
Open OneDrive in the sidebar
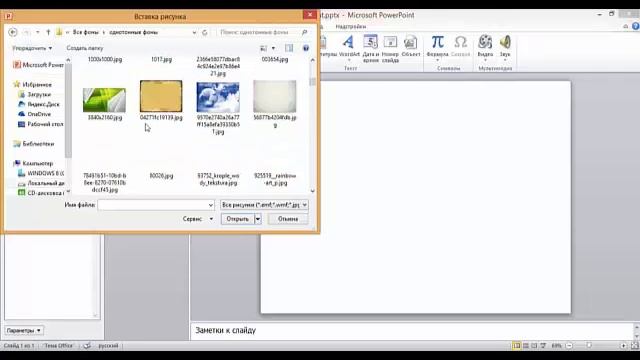click(x=35, y=114)
